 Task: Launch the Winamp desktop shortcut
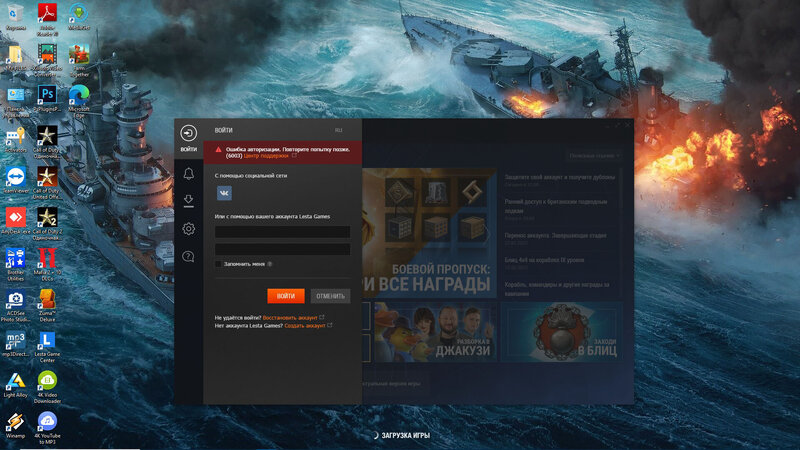coord(15,424)
